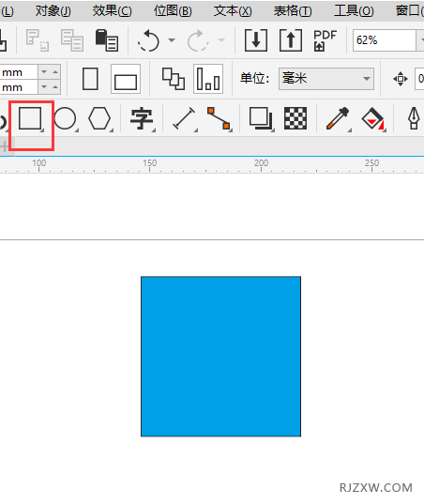Click the Export icon
The width and height of the screenshot is (424, 504).
[x=291, y=40]
